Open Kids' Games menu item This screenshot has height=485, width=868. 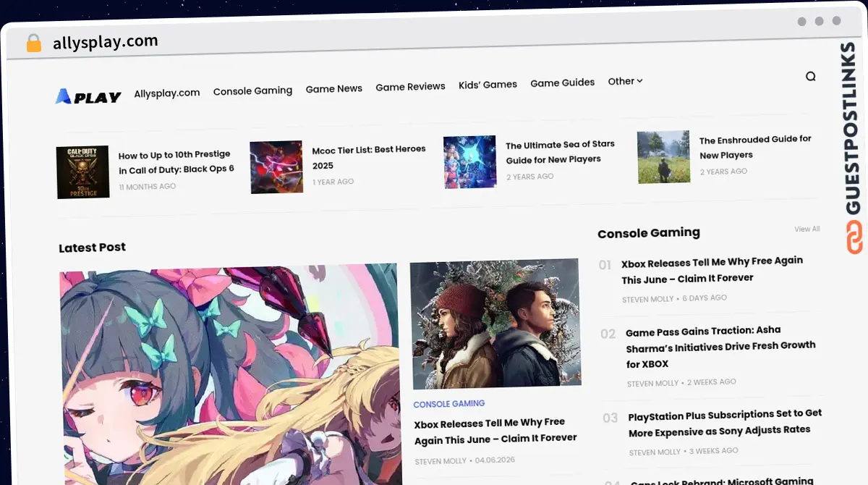[x=488, y=84]
